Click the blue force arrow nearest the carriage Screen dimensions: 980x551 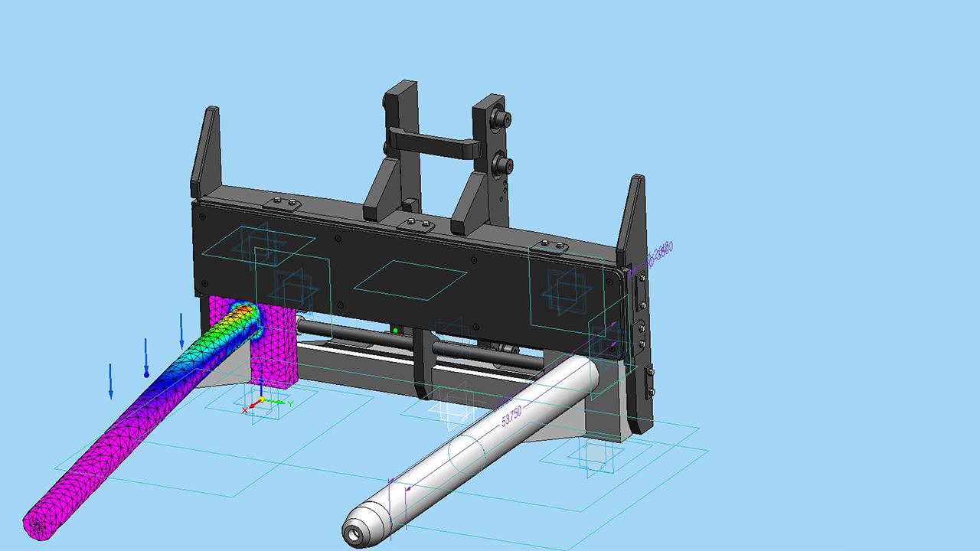(x=181, y=331)
